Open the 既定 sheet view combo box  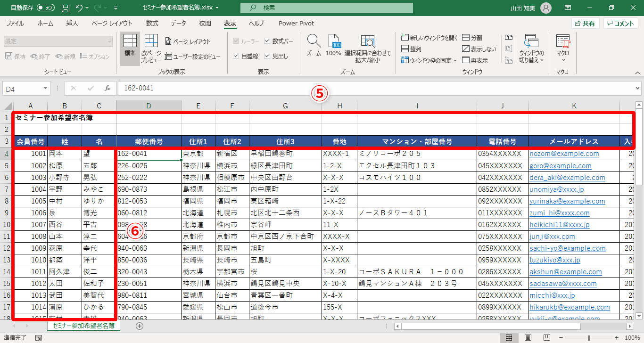point(58,41)
